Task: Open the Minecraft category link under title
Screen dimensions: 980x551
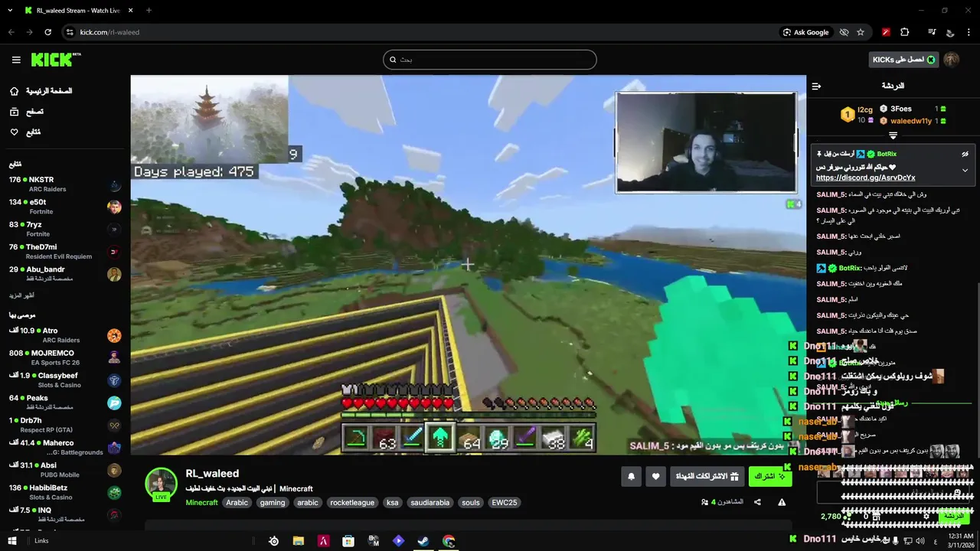Action: point(296,488)
